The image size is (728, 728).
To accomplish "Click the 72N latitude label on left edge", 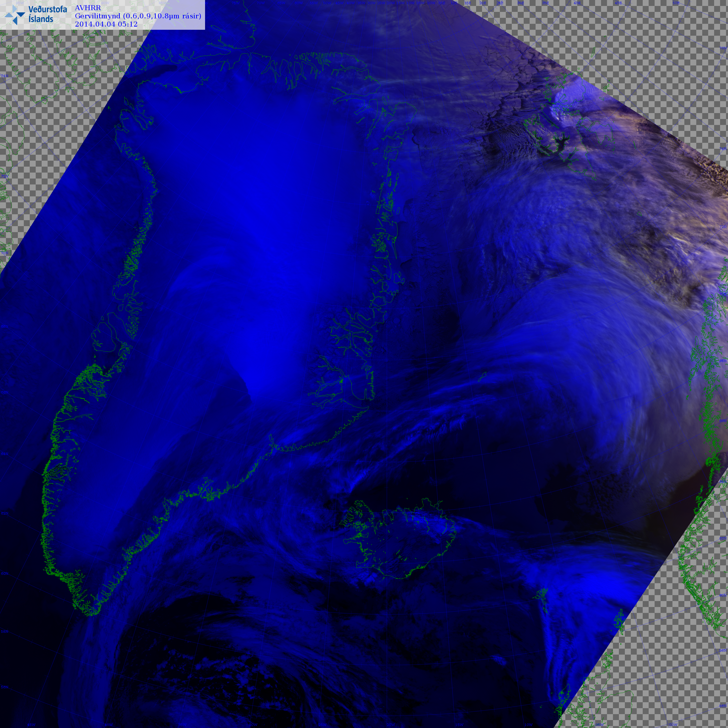I will [4, 176].
